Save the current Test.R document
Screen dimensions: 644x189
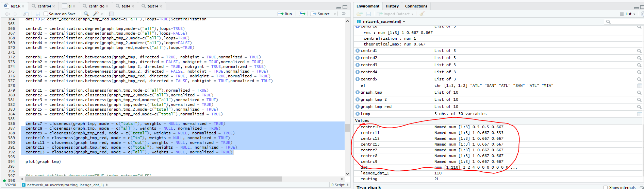pyautogui.click(x=38, y=14)
